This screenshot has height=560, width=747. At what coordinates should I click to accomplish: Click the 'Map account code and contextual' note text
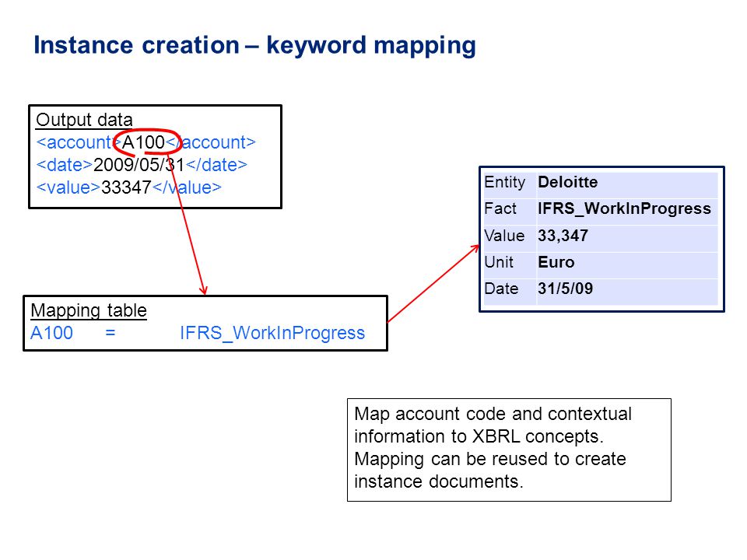click(493, 414)
